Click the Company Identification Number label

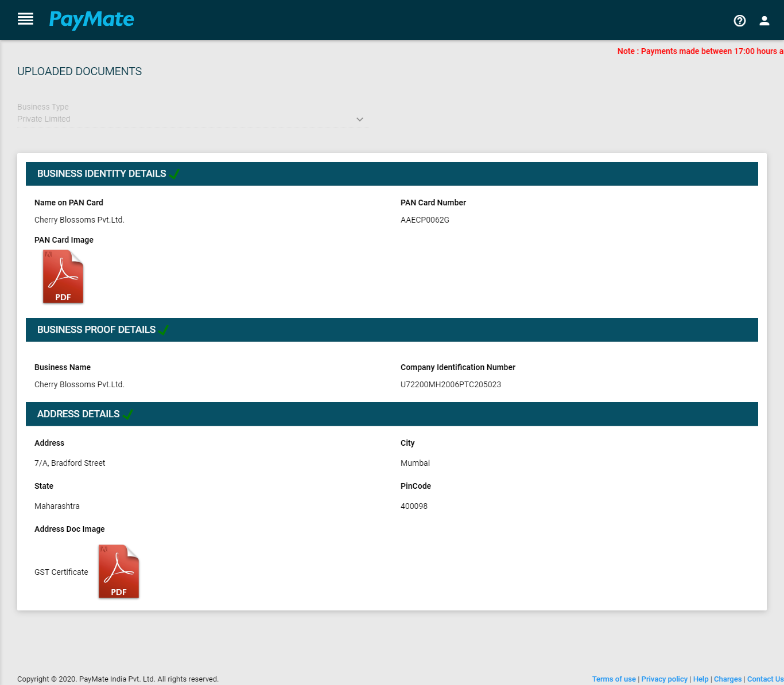click(x=458, y=367)
